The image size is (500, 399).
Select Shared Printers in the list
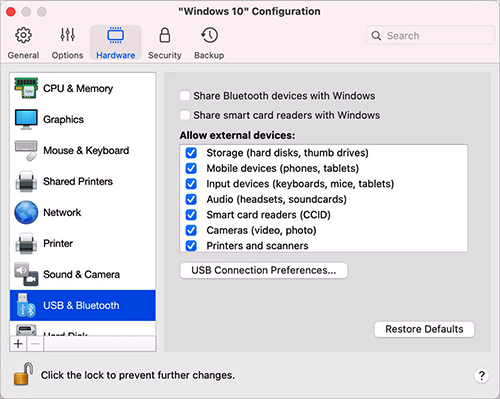click(x=83, y=181)
